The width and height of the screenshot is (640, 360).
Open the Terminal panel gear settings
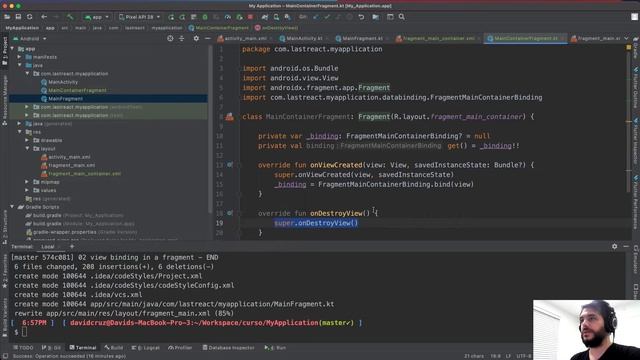[614, 247]
